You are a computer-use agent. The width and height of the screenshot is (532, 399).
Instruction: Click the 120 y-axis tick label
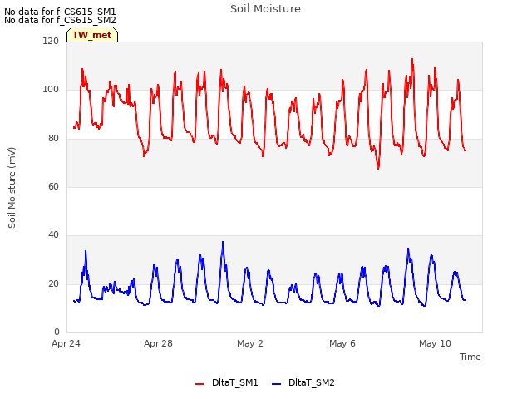(51, 41)
